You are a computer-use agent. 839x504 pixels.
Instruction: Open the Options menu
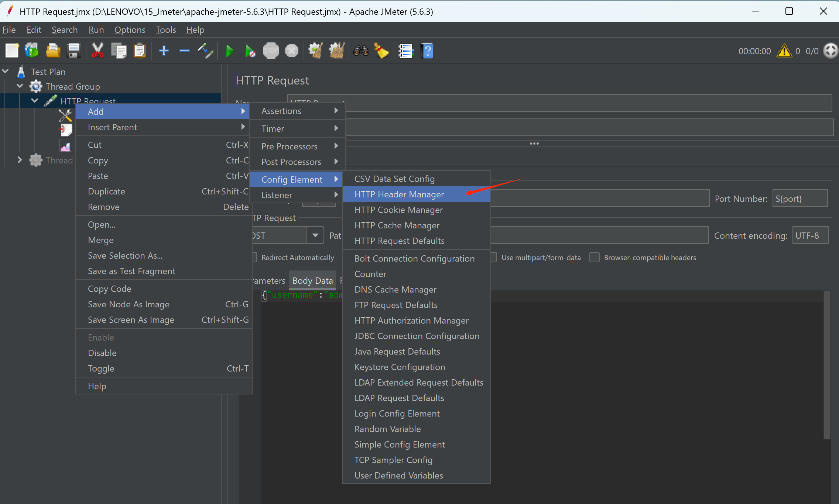pyautogui.click(x=130, y=30)
